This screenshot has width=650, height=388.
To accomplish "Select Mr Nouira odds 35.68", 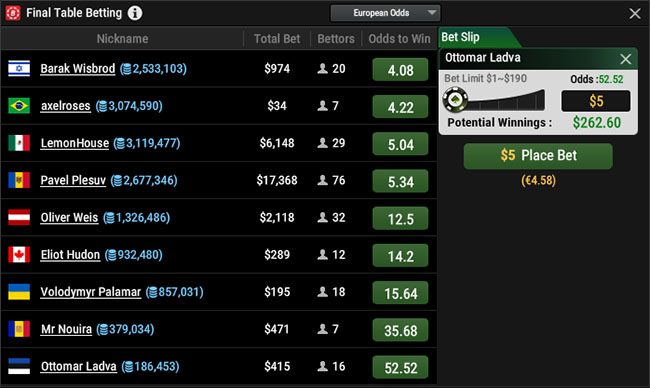I will point(400,330).
